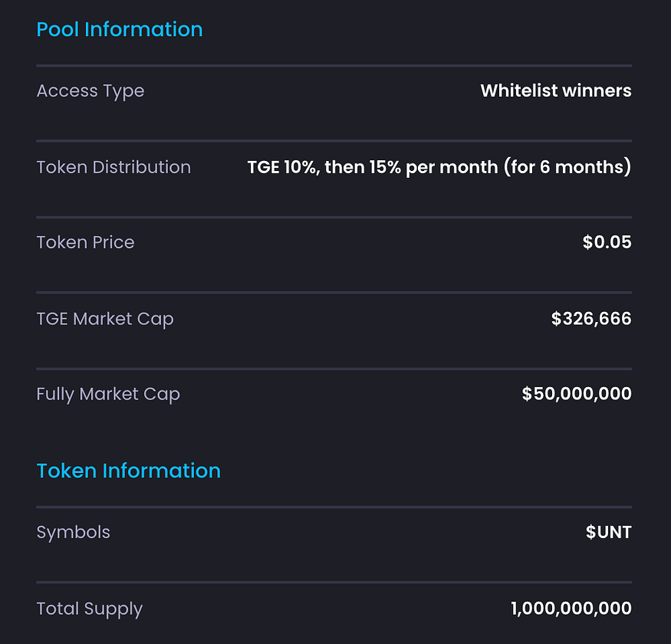Screen dimensions: 671x644
Task: Click the $UNT token symbol
Action: [608, 532]
